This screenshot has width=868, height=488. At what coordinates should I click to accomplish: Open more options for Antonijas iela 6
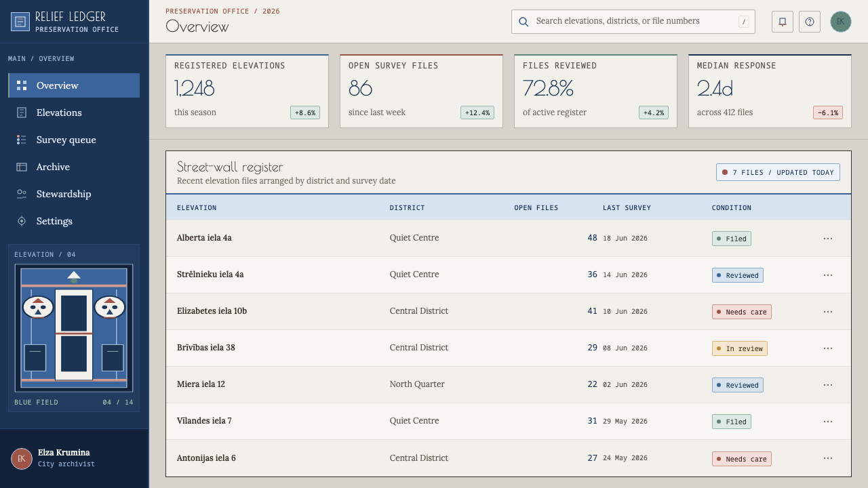pyautogui.click(x=828, y=459)
